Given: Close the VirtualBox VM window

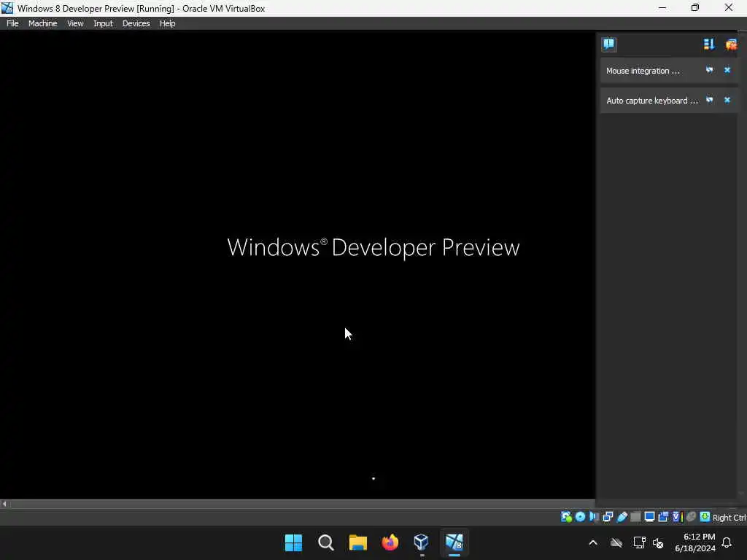Looking at the screenshot, I should tap(729, 7).
